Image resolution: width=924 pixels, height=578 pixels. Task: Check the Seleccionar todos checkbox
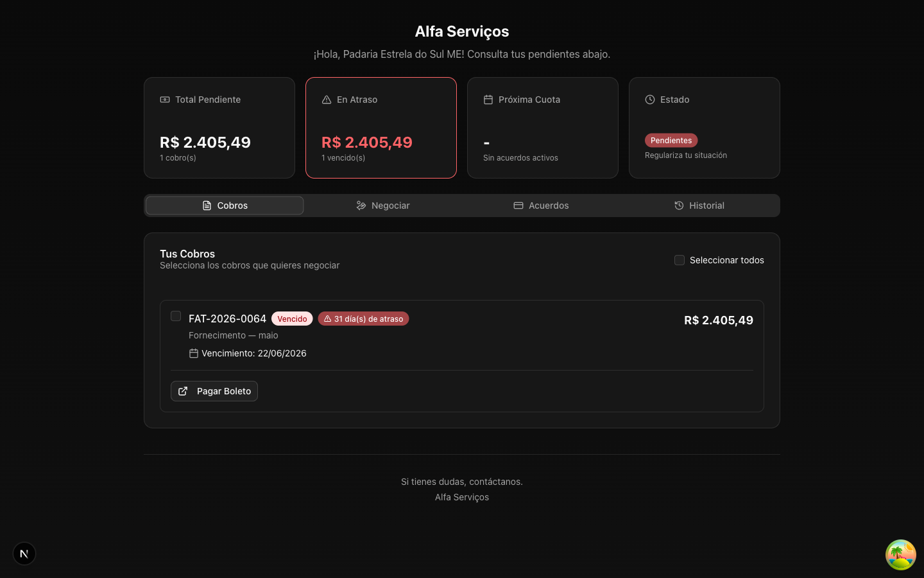coord(680,260)
